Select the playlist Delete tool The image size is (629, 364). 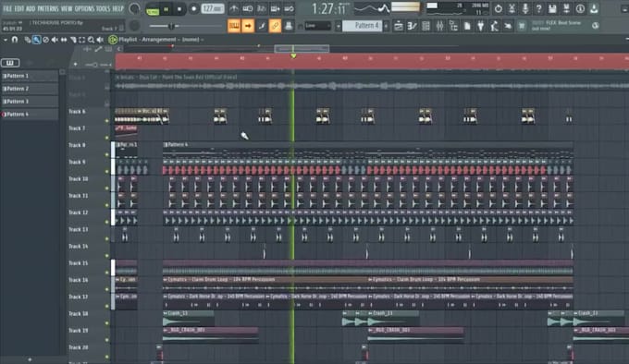[x=45, y=40]
